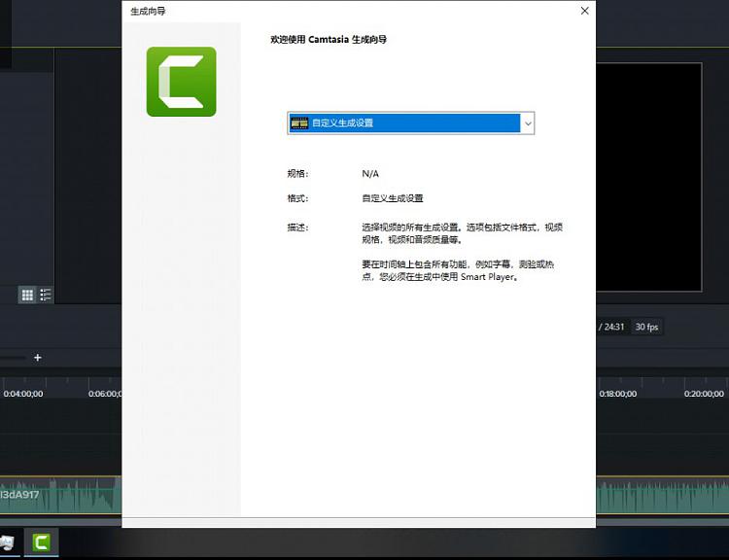Open Camtasia from the taskbar
The width and height of the screenshot is (729, 560).
pyautogui.click(x=42, y=542)
